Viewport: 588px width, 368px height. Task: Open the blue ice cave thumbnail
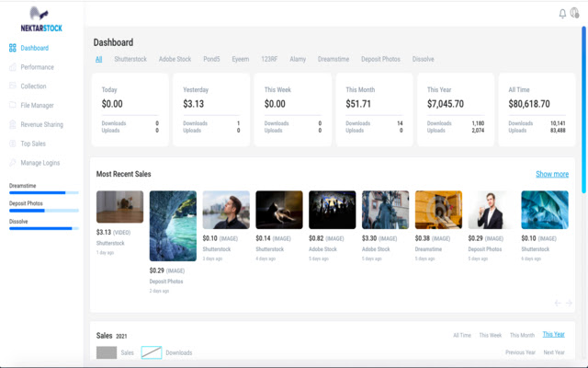pos(545,210)
